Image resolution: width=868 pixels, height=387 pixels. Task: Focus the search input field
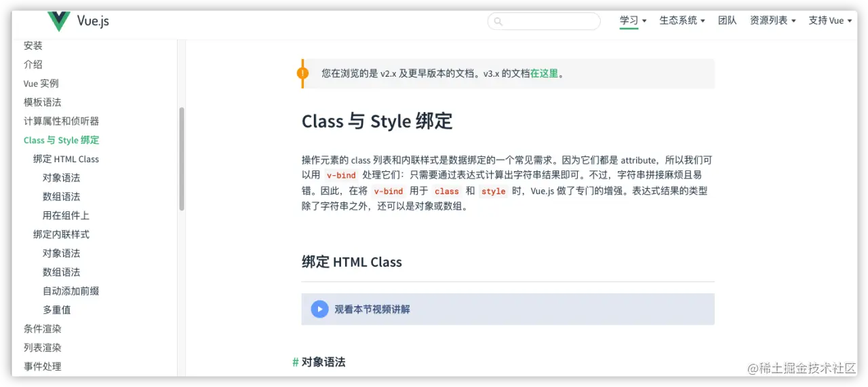544,22
